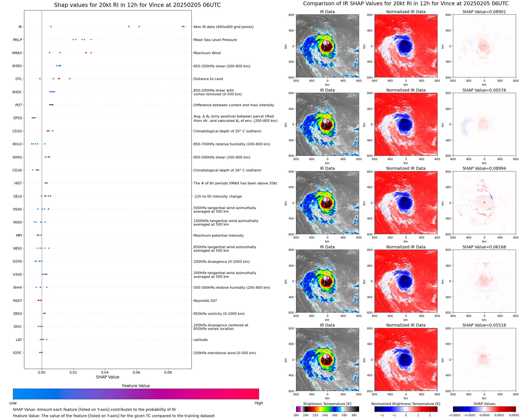Select SHAP map titled SHAP Value=0.06168
The width and height of the screenshot is (521, 420).
coord(484,281)
